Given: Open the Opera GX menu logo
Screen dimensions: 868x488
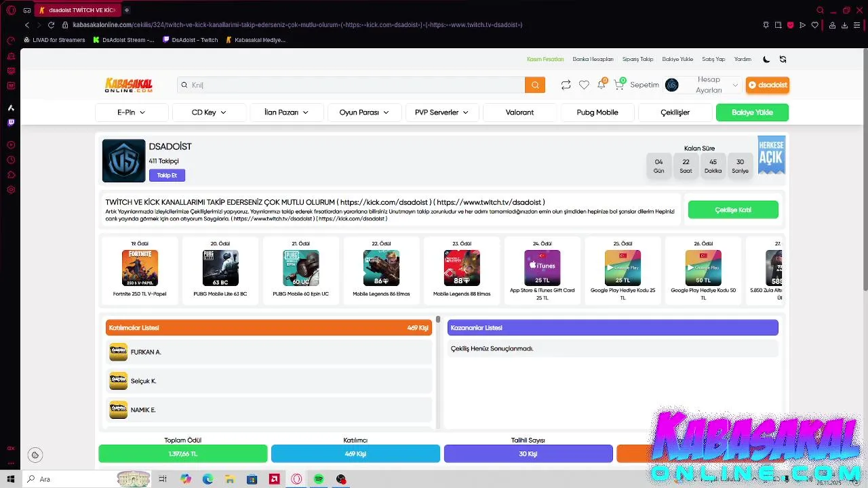Looking at the screenshot, I should pyautogui.click(x=11, y=10).
